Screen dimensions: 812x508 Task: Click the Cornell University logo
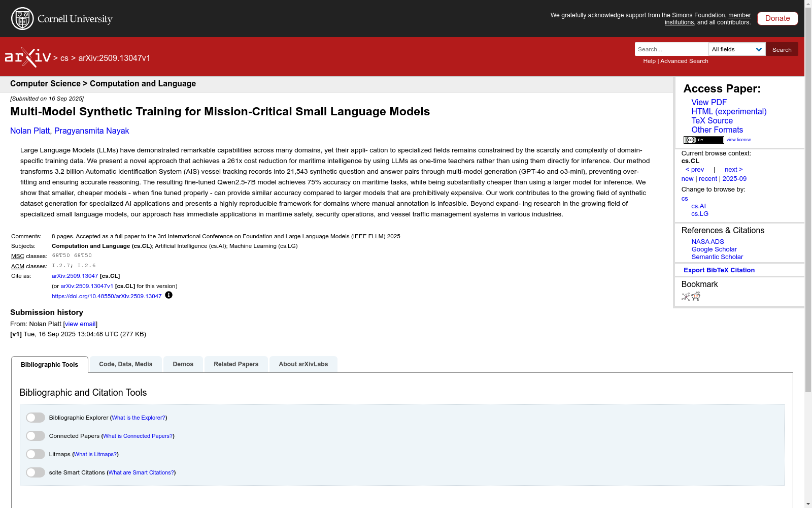[62, 19]
